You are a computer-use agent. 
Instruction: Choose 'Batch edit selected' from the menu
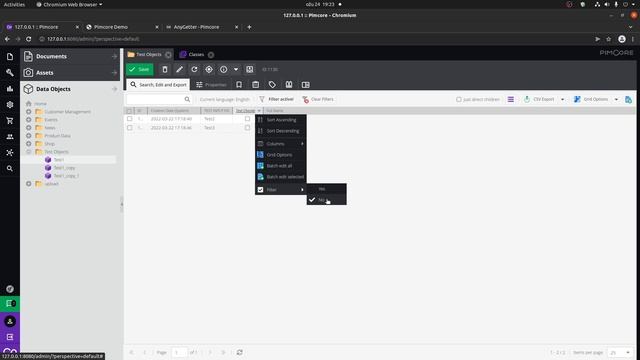point(281,177)
